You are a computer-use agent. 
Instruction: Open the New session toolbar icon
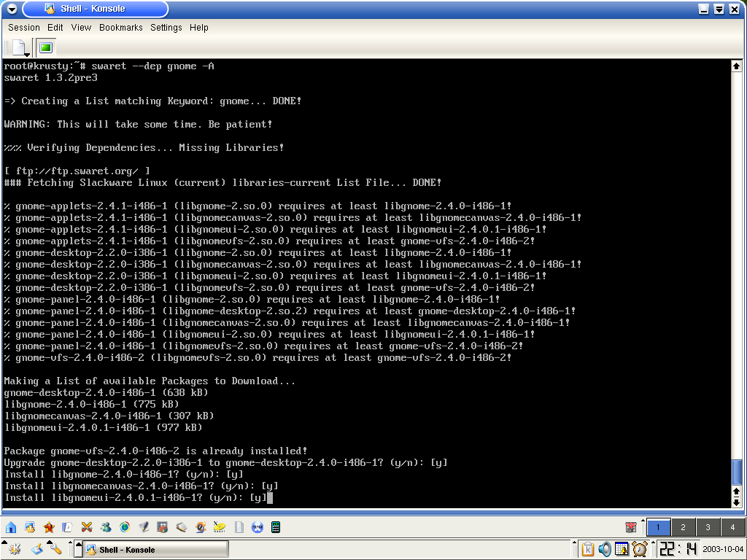tap(19, 47)
